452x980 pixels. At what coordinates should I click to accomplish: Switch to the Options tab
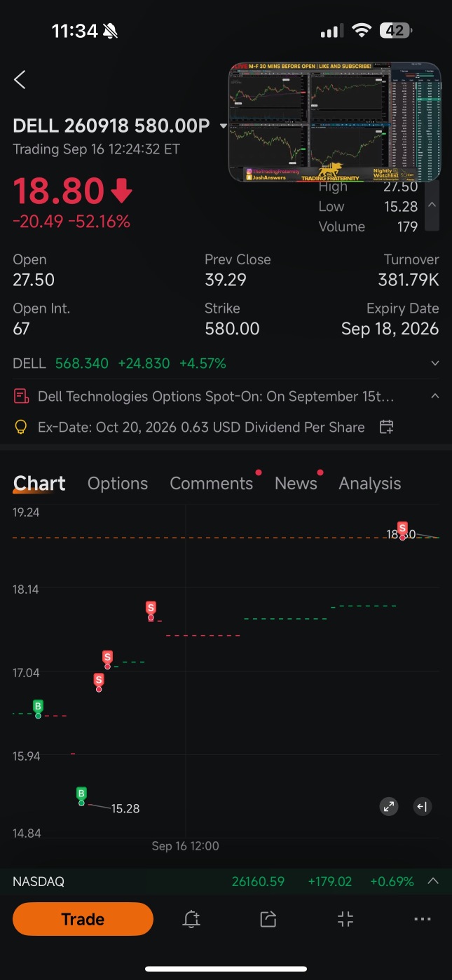(x=118, y=484)
